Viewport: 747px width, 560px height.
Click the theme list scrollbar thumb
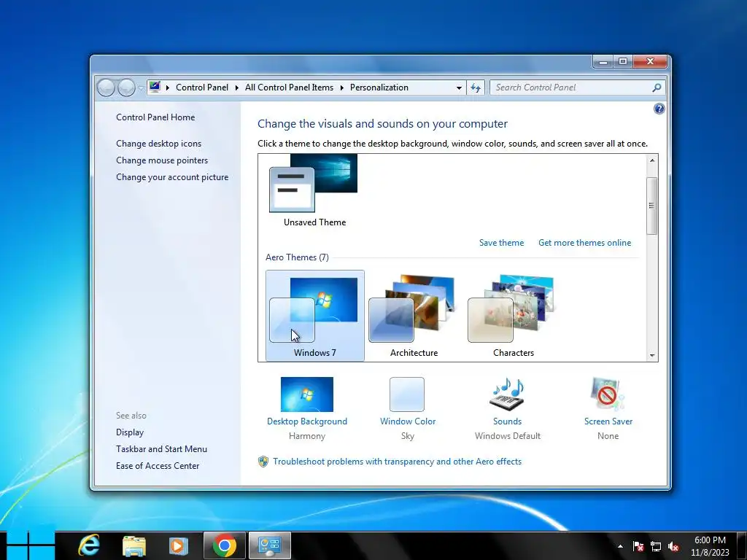coord(652,206)
